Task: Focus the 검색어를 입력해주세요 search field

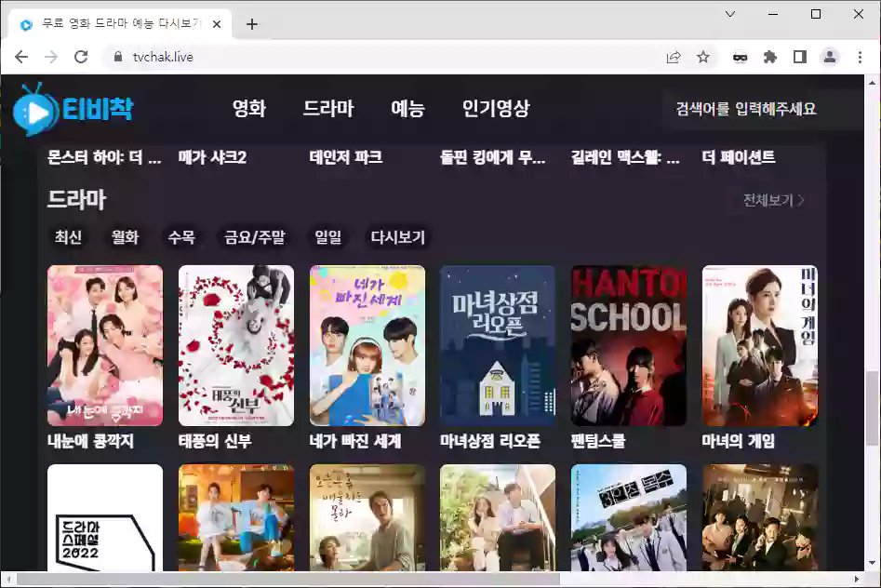Action: tap(763, 109)
